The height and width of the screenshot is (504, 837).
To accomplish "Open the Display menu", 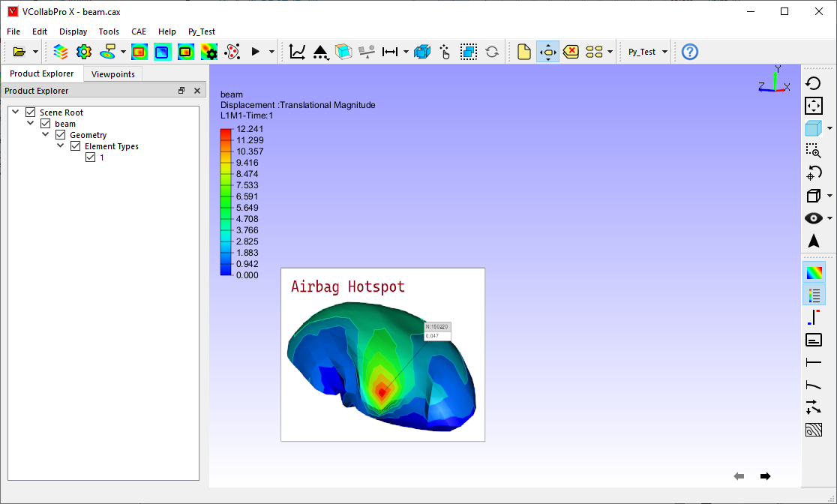I will (x=73, y=31).
